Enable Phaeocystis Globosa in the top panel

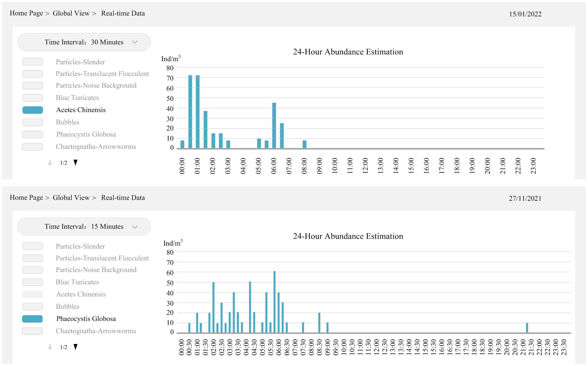(x=32, y=134)
